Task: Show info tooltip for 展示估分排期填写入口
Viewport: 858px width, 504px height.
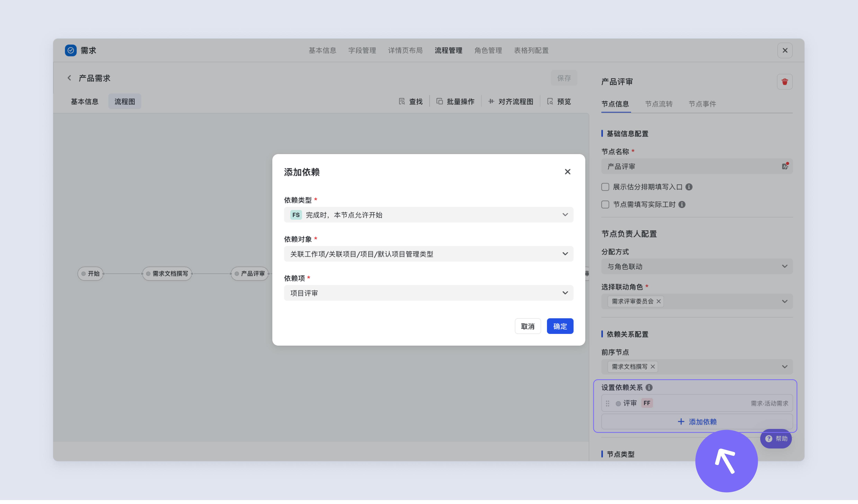Action: pyautogui.click(x=689, y=187)
